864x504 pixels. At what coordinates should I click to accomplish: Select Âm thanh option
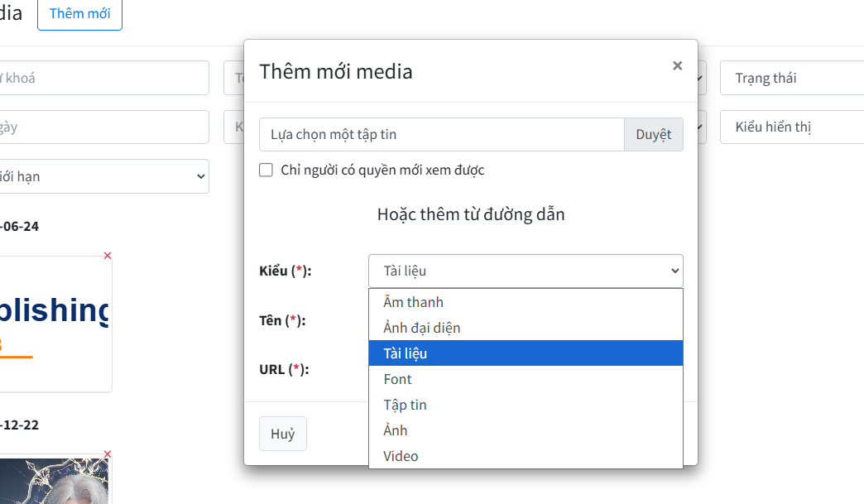click(x=526, y=302)
